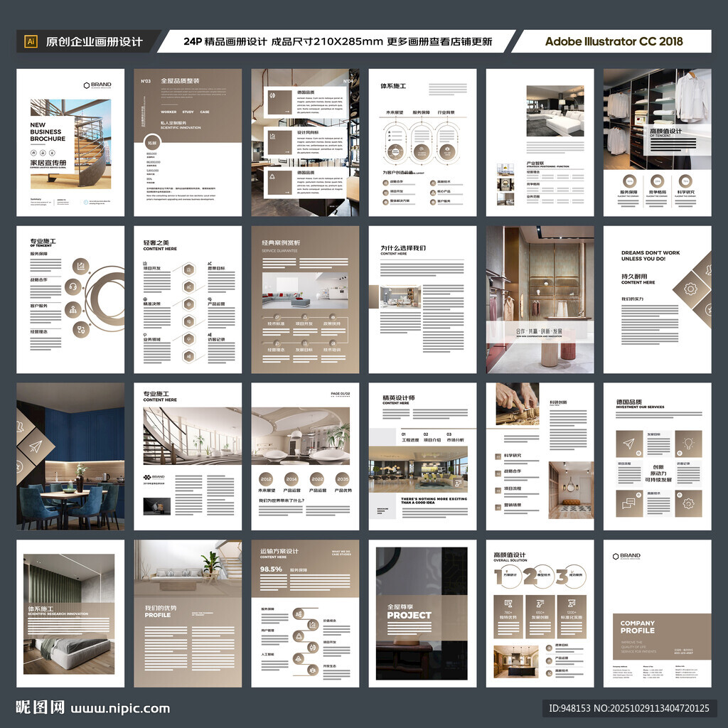Click the WORKER label on N°03 page
This screenshot has width=728, height=728.
(x=168, y=112)
